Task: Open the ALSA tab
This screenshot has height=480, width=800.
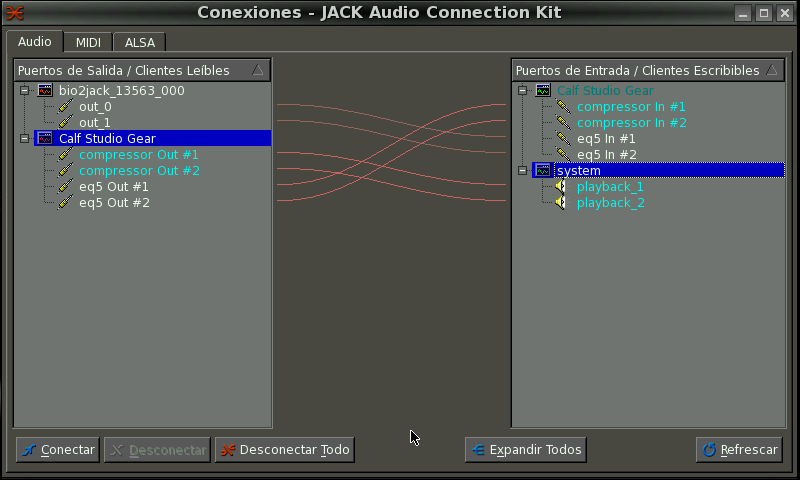Action: coord(140,42)
